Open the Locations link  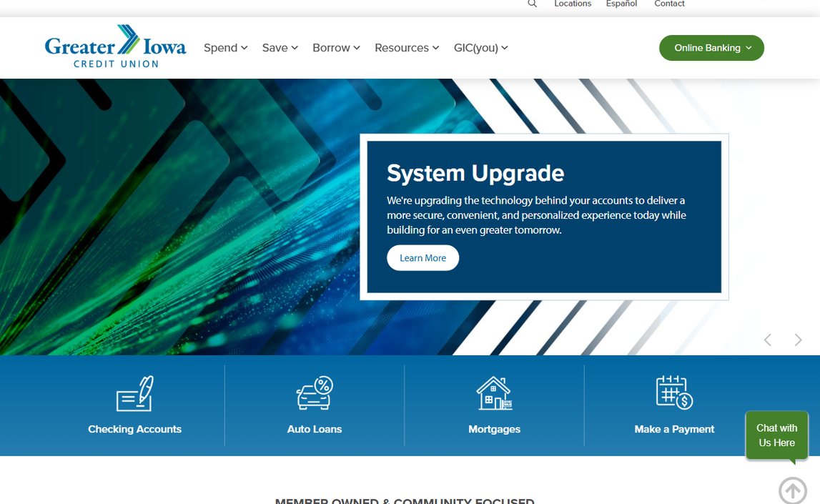tap(573, 4)
